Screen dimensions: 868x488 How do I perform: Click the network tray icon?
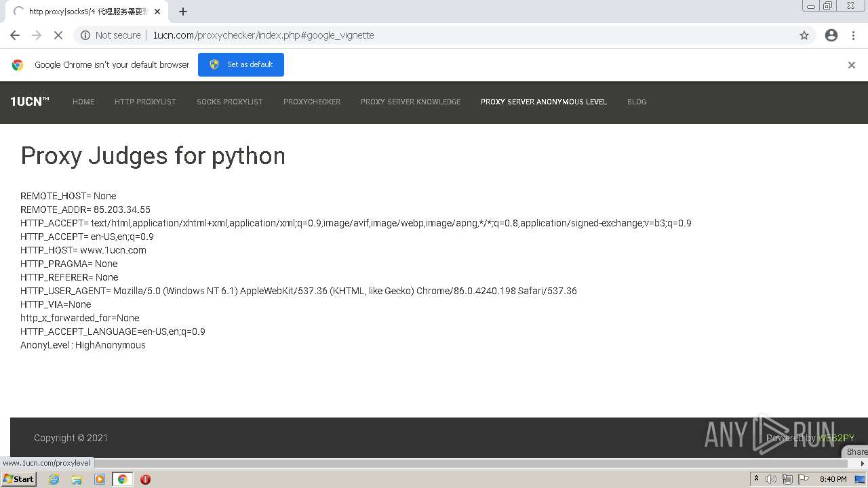787,479
